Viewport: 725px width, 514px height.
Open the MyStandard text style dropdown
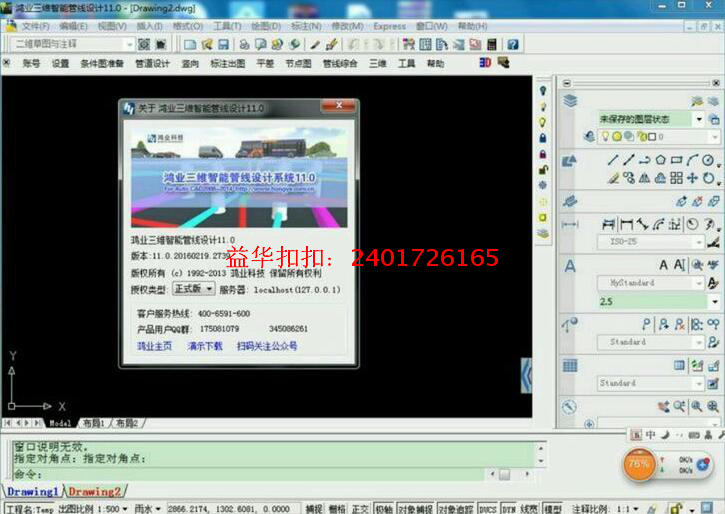click(651, 282)
